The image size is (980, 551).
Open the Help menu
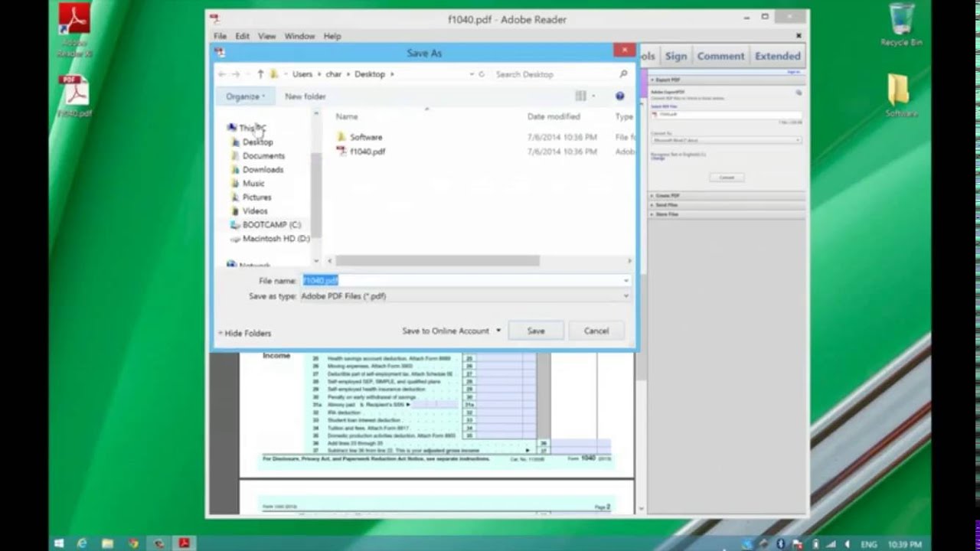coord(332,36)
